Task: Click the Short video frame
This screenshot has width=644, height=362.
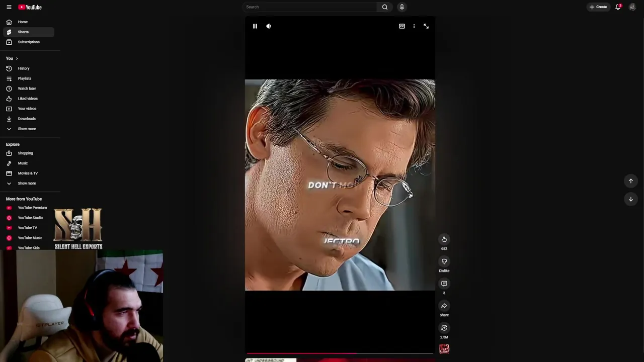Action: [x=340, y=185]
